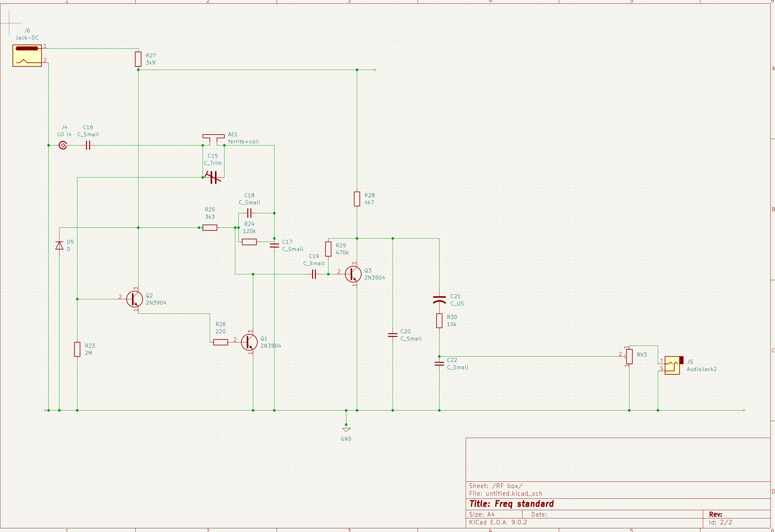The image size is (775, 532).
Task: Select the Q1 2N3904 transistor symbol
Action: 249,342
